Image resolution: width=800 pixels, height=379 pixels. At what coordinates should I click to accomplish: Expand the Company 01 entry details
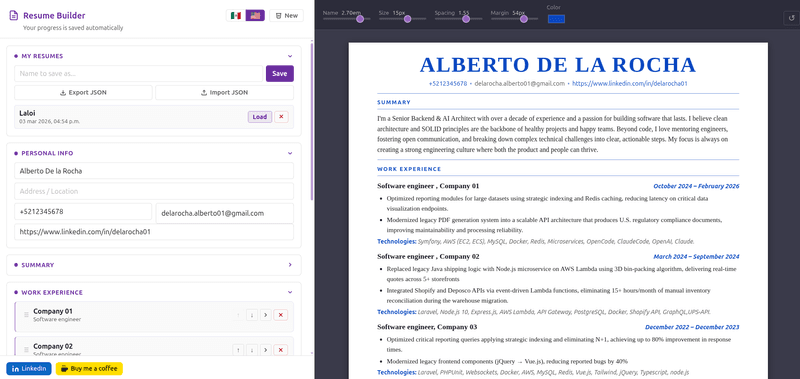[x=265, y=315]
